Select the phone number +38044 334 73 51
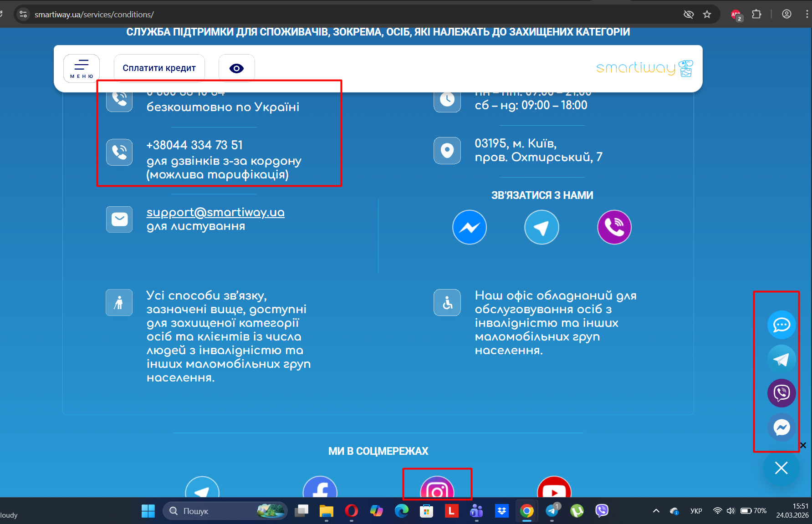Screen dimensions: 812x524 pyautogui.click(x=194, y=145)
